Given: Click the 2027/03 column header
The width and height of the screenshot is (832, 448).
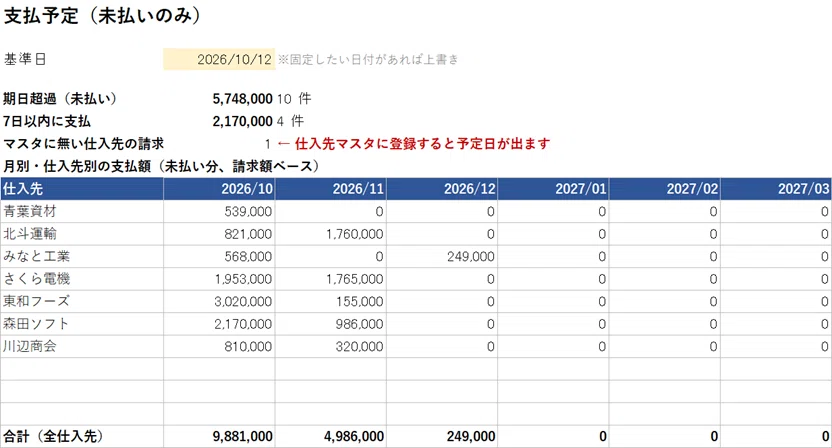Looking at the screenshot, I should point(776,189).
